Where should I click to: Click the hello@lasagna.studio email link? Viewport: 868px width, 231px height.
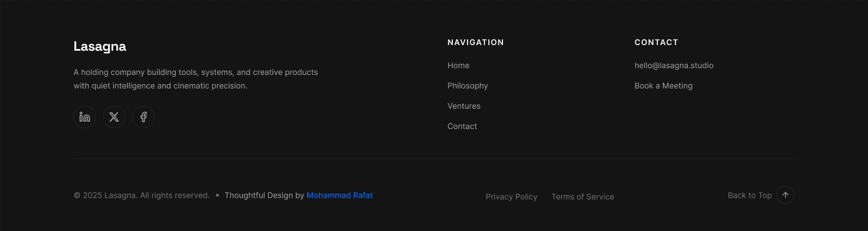(x=674, y=65)
